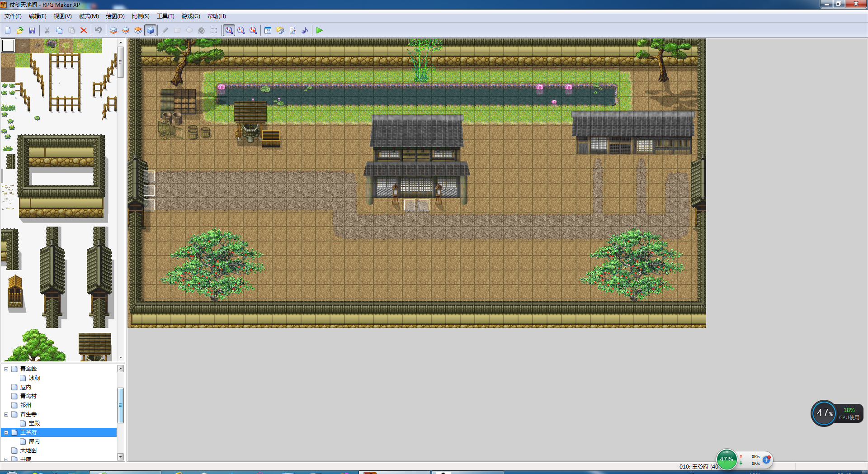
Task: Open the 模式(M) menu
Action: pyautogui.click(x=89, y=16)
